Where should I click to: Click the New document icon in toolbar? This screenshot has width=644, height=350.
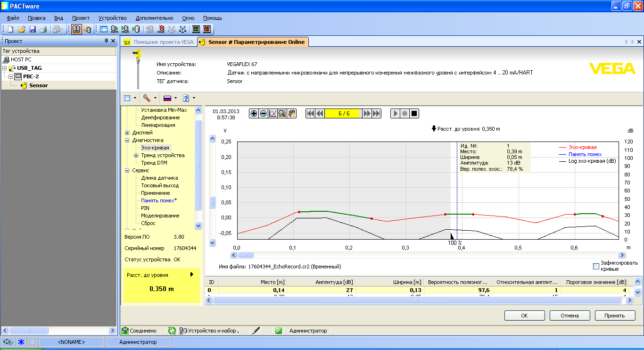click(10, 29)
